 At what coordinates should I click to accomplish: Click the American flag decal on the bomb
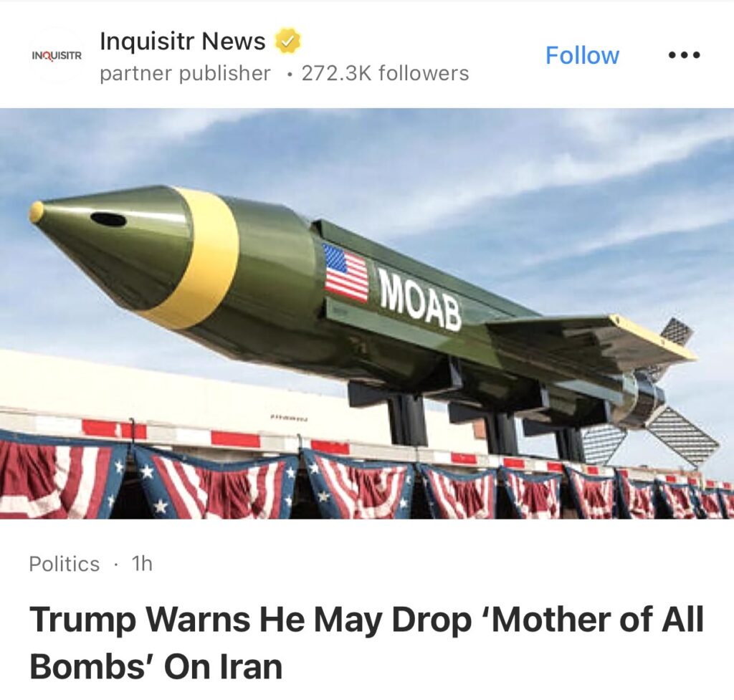click(x=347, y=272)
